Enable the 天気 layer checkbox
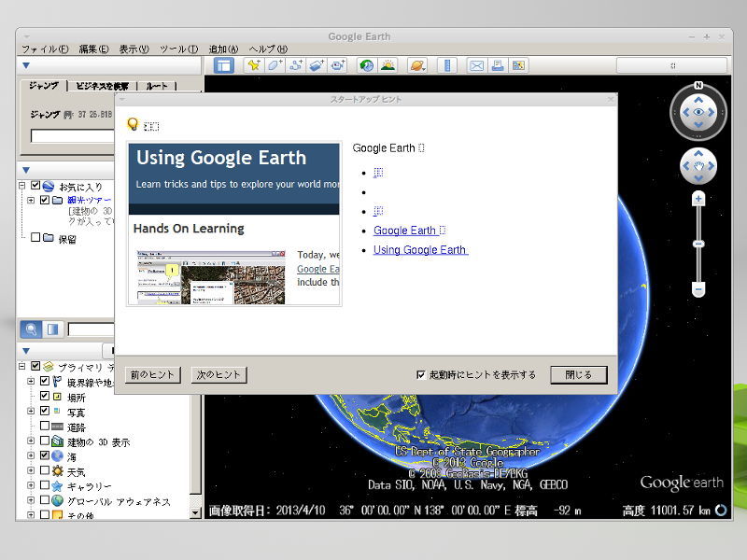 pos(45,470)
